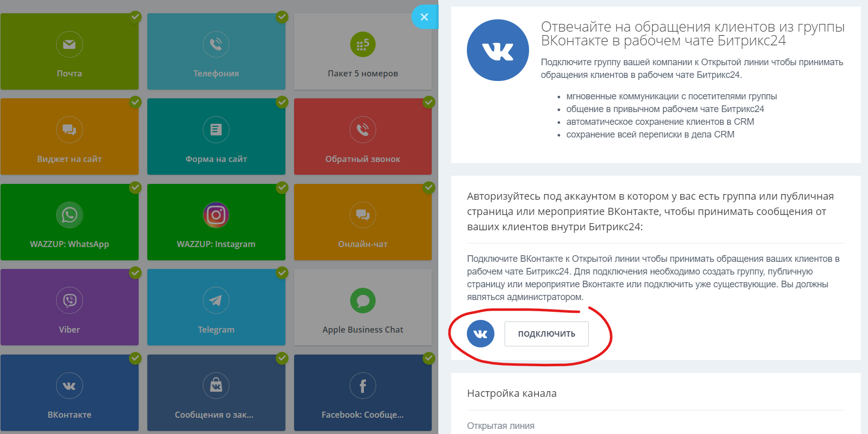Select the Онлайн-чат tile
Viewport: 868px width, 434px height.
(363, 222)
